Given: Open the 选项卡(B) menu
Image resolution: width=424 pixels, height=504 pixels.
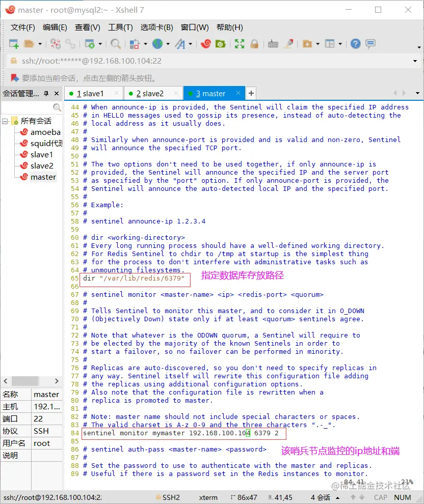Looking at the screenshot, I should point(156,27).
